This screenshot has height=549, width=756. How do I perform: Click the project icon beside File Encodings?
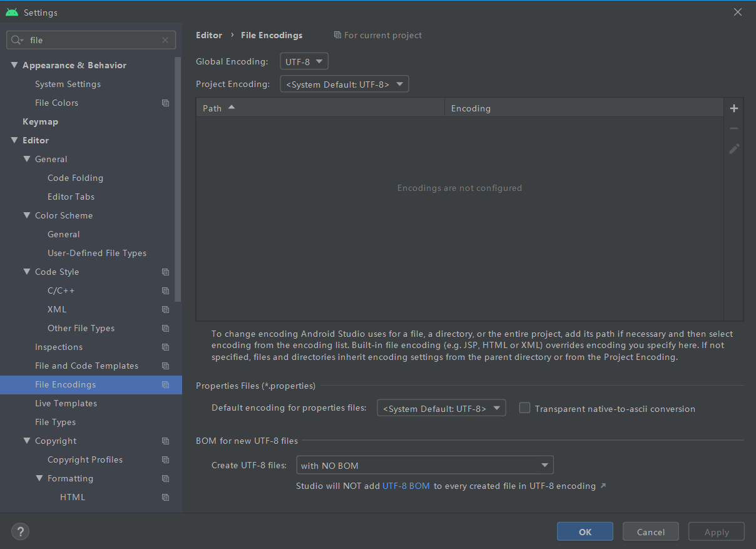(x=165, y=384)
